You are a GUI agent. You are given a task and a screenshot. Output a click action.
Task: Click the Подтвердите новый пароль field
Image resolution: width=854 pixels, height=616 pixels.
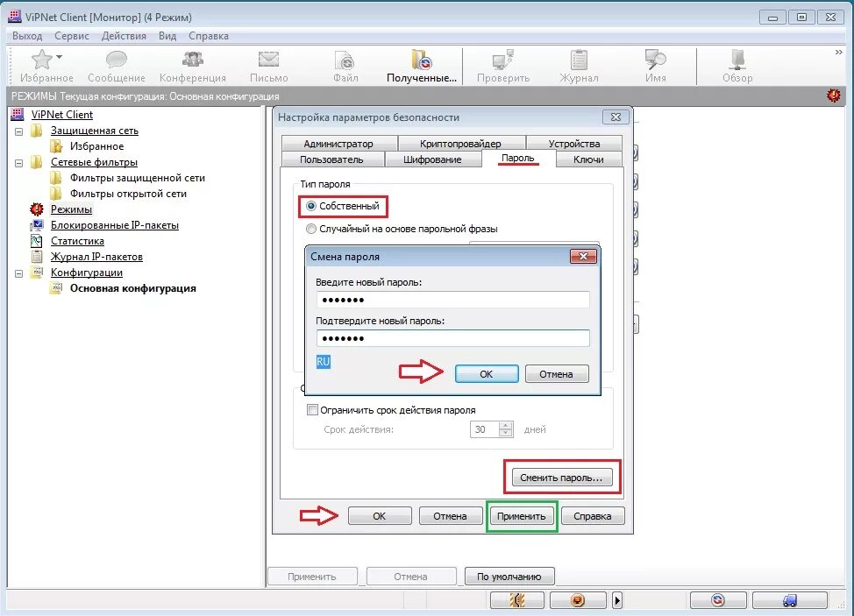[452, 338]
